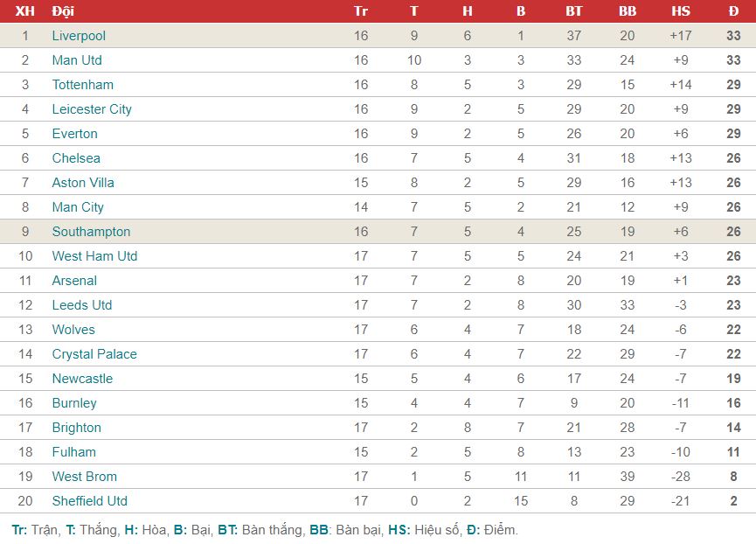Click the West Brom team link
This screenshot has width=756, height=544.
click(85, 477)
